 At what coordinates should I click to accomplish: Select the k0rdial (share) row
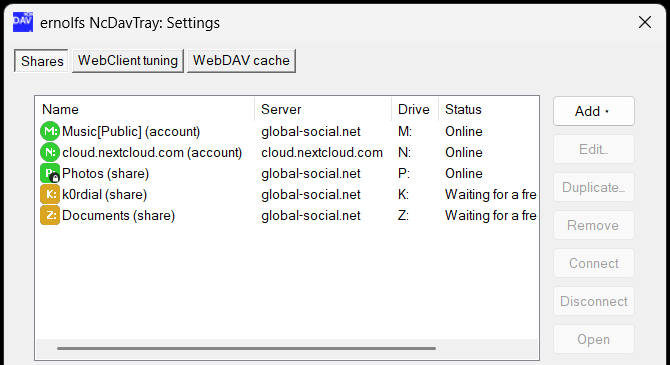click(x=287, y=194)
